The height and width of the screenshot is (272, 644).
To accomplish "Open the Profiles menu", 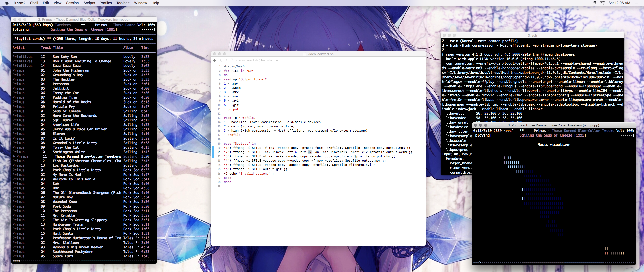I will (106, 3).
